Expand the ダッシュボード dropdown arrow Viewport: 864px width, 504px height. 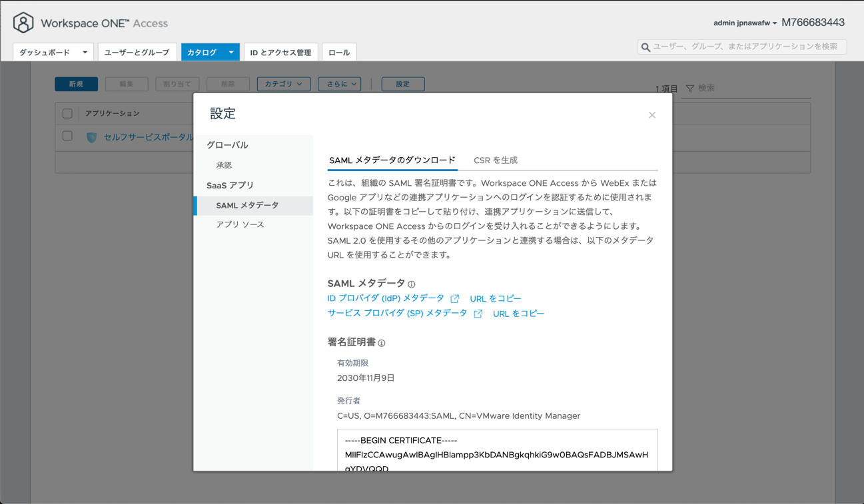85,52
